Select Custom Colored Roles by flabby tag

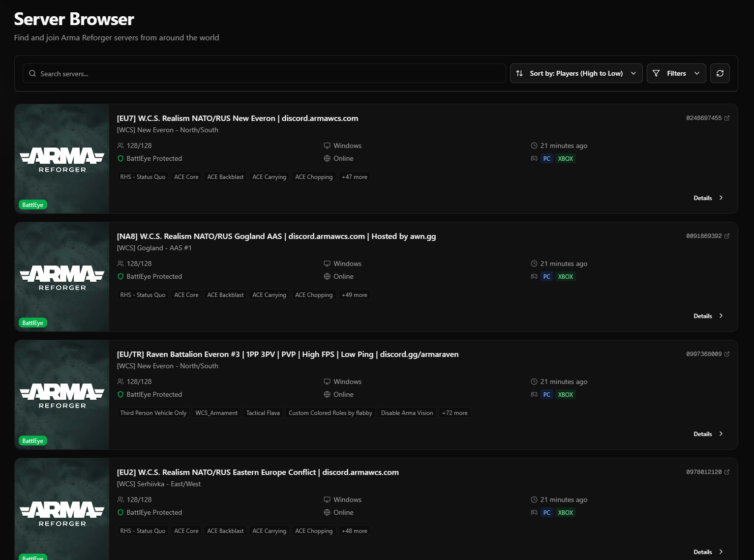(x=331, y=413)
